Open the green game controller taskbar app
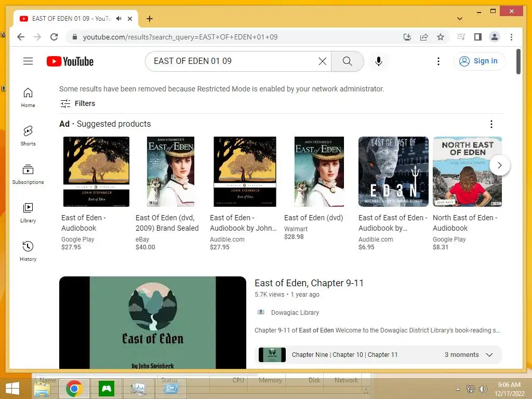The image size is (532, 399). coord(106,389)
